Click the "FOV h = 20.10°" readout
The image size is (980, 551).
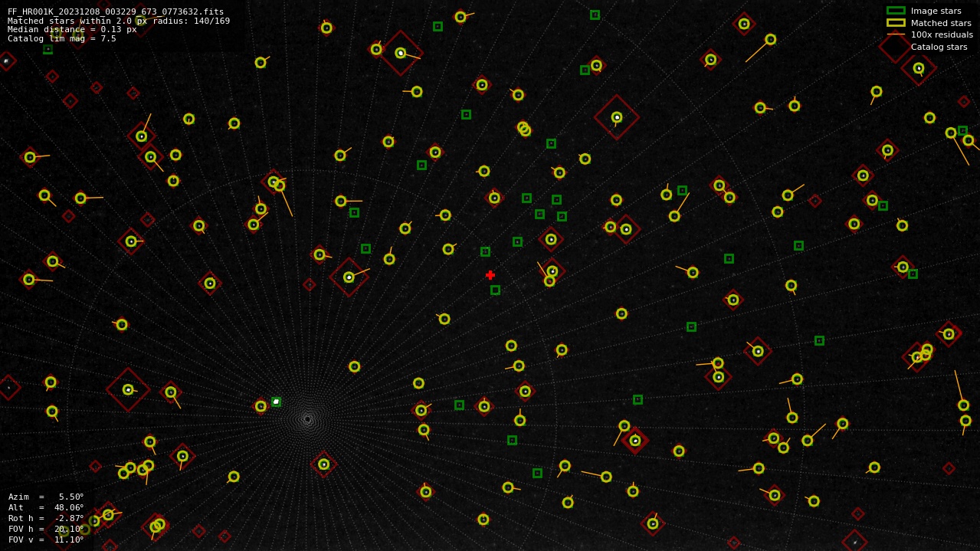[x=46, y=529]
